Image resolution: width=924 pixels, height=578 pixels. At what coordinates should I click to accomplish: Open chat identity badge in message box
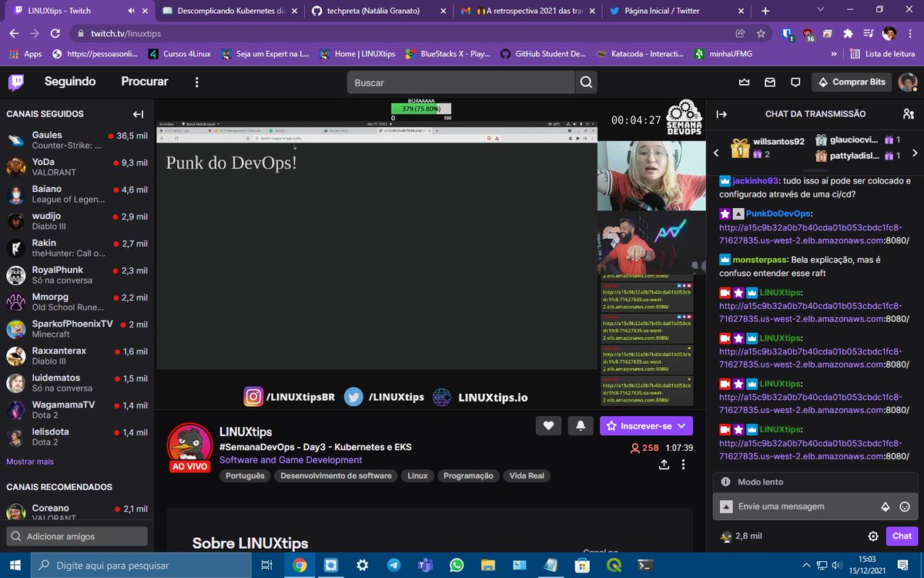pos(725,506)
